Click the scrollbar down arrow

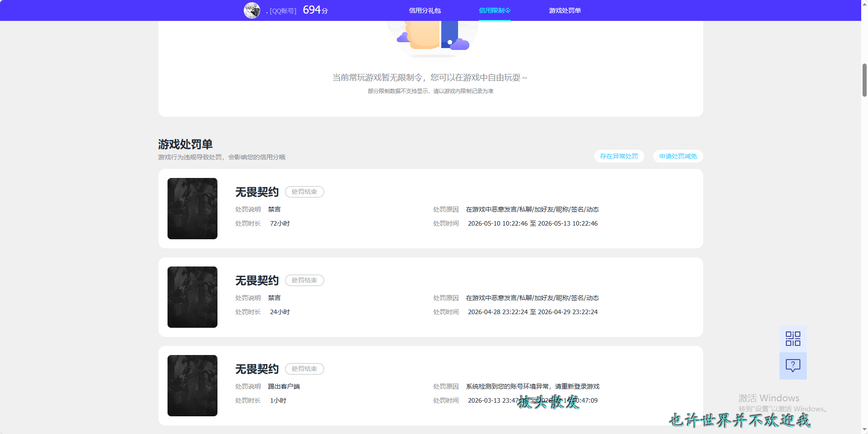point(864,429)
